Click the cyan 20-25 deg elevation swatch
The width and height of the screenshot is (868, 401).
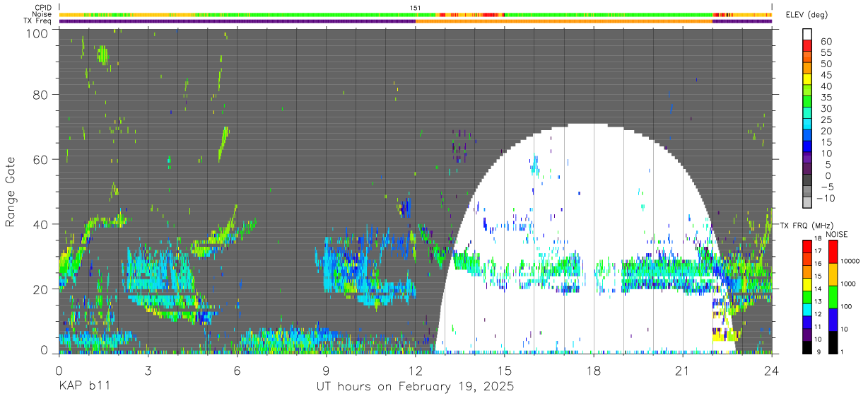pyautogui.click(x=808, y=124)
